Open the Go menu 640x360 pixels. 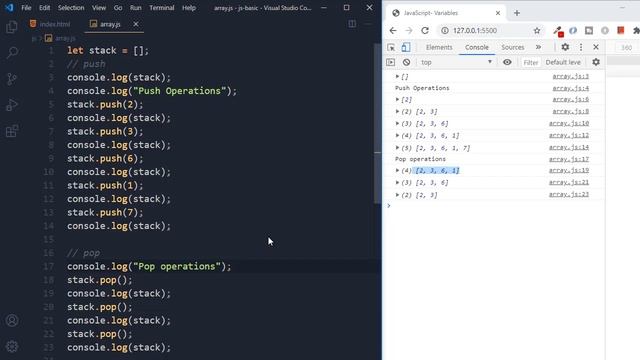pos(118,8)
